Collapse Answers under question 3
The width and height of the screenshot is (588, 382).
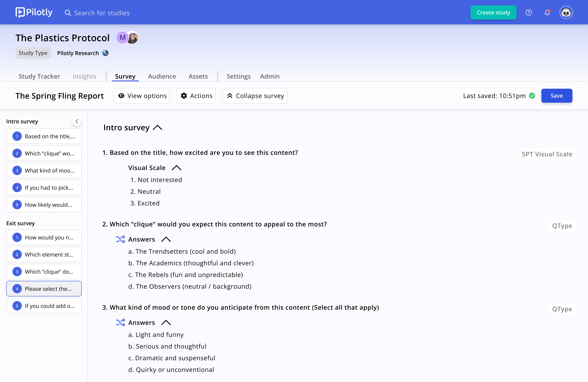166,322
